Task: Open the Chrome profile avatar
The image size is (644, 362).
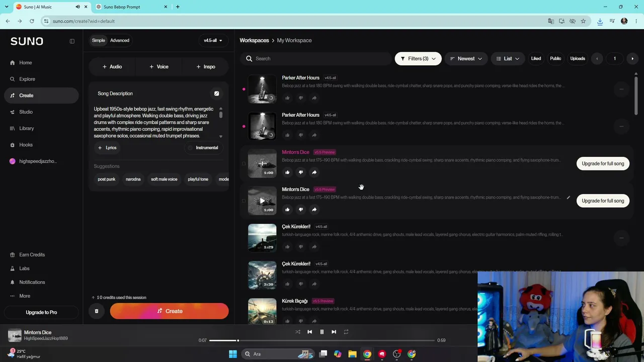Action: coord(624,21)
